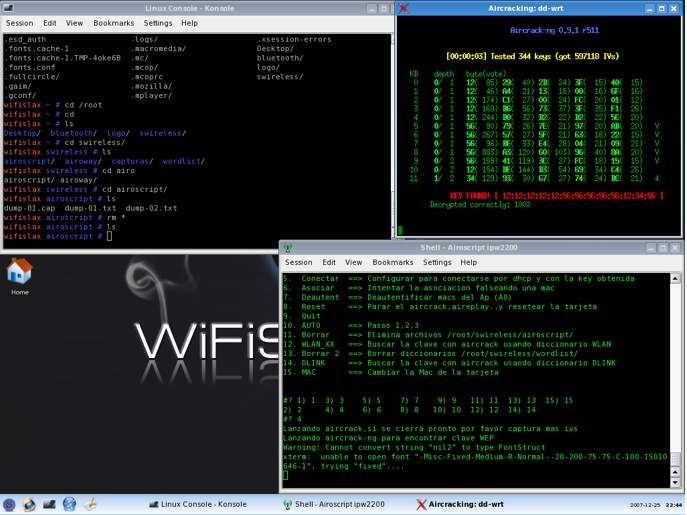
Task: Launch the globe web browser icon
Action: [69, 504]
